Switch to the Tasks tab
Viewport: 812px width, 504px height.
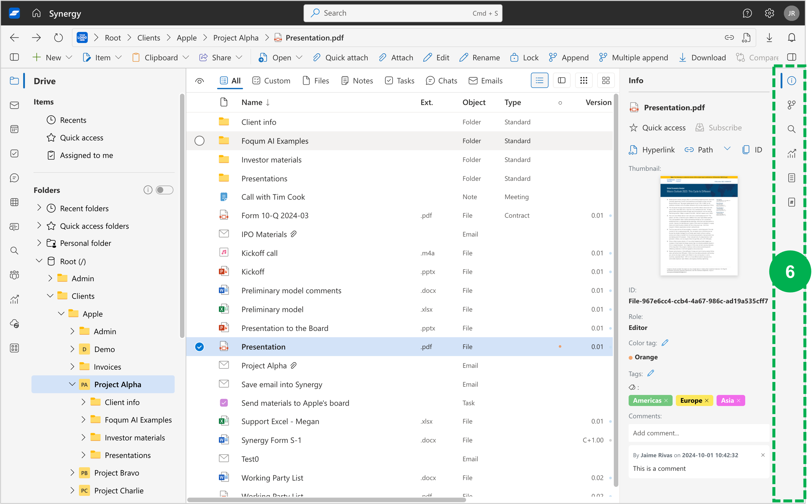click(399, 81)
